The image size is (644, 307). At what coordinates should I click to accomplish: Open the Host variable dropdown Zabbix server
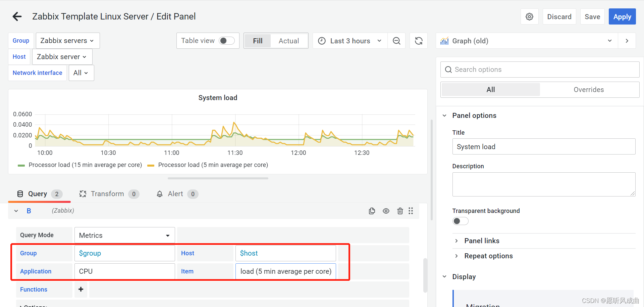click(62, 57)
